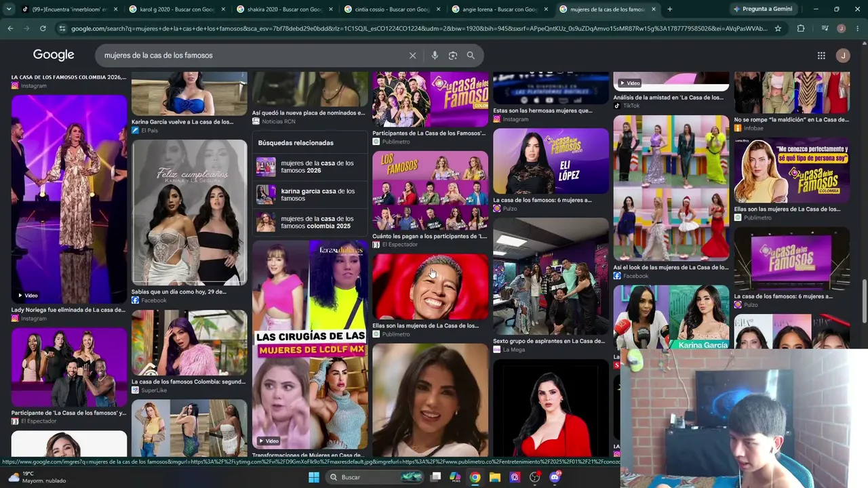This screenshot has height=488, width=868.
Task: Open 'Karina García vuelve a La casa' result
Action: (182, 122)
